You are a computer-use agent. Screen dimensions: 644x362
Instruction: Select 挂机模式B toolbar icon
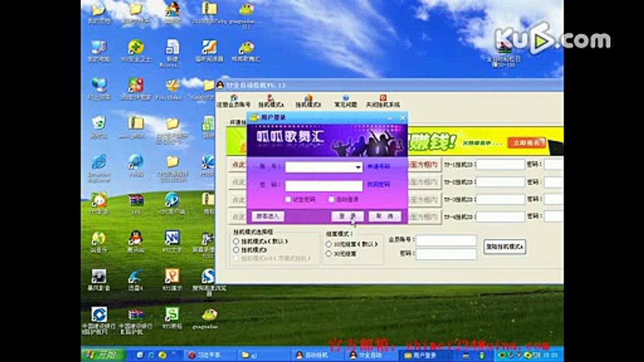308,101
